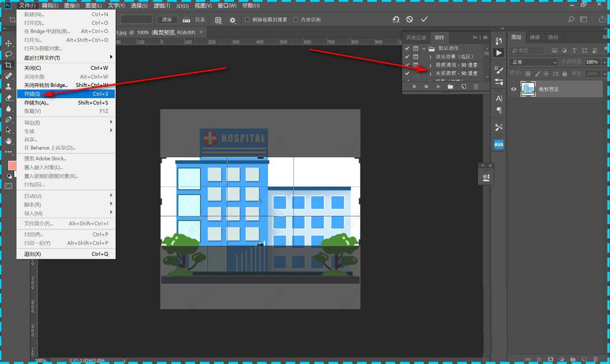Open crop gear settings
Screen dimensions: 610x364
(233, 20)
